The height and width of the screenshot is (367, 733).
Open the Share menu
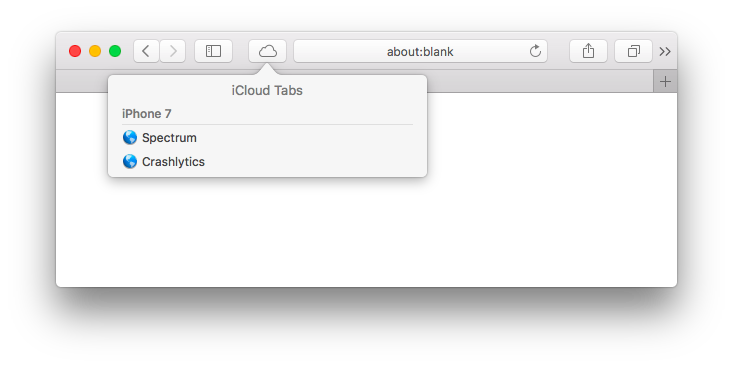pos(588,51)
